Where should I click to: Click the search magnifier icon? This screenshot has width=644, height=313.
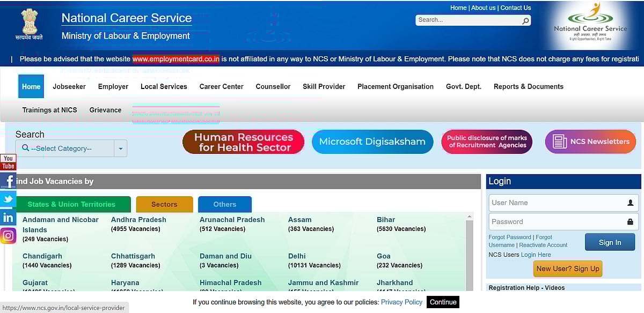[x=525, y=20]
